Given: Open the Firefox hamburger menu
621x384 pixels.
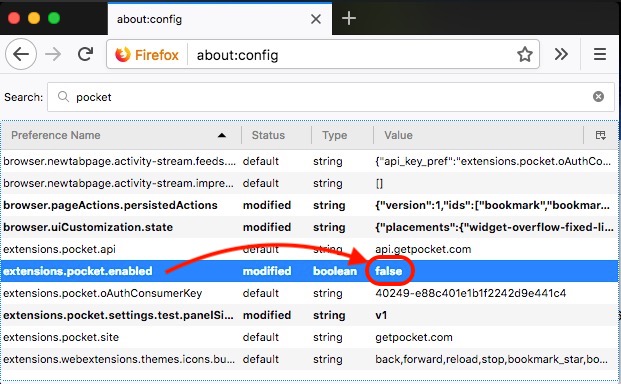Looking at the screenshot, I should (x=600, y=54).
